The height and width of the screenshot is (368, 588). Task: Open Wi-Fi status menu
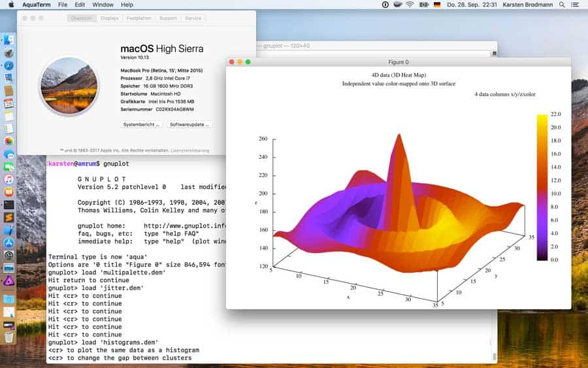410,5
